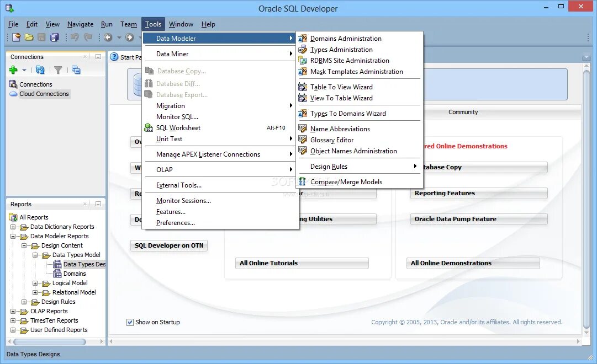Expand the Design Rules tree node

(24, 302)
